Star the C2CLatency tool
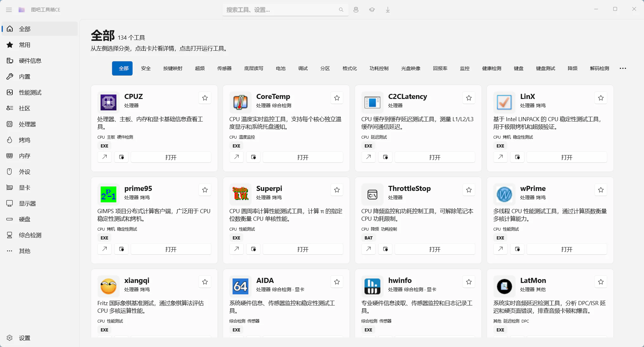 (469, 98)
